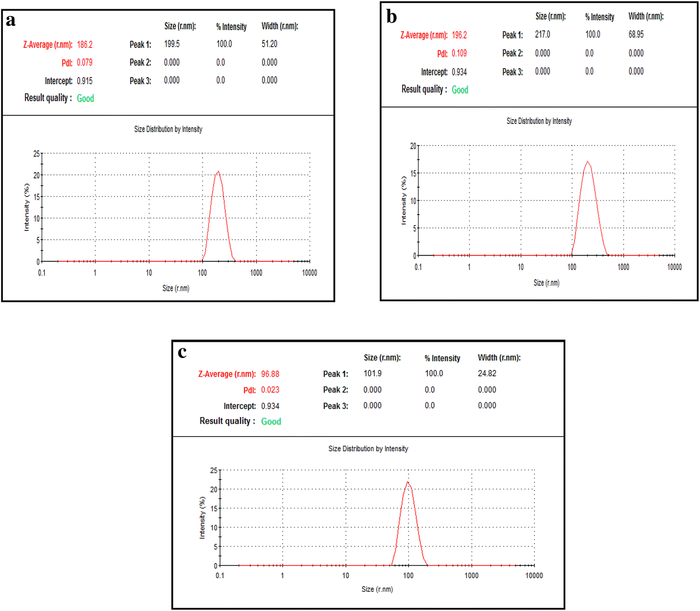Screen dimensions: 700x611
Task: Click Z-Average value 186.2 in panel a
Action: pyautogui.click(x=85, y=45)
